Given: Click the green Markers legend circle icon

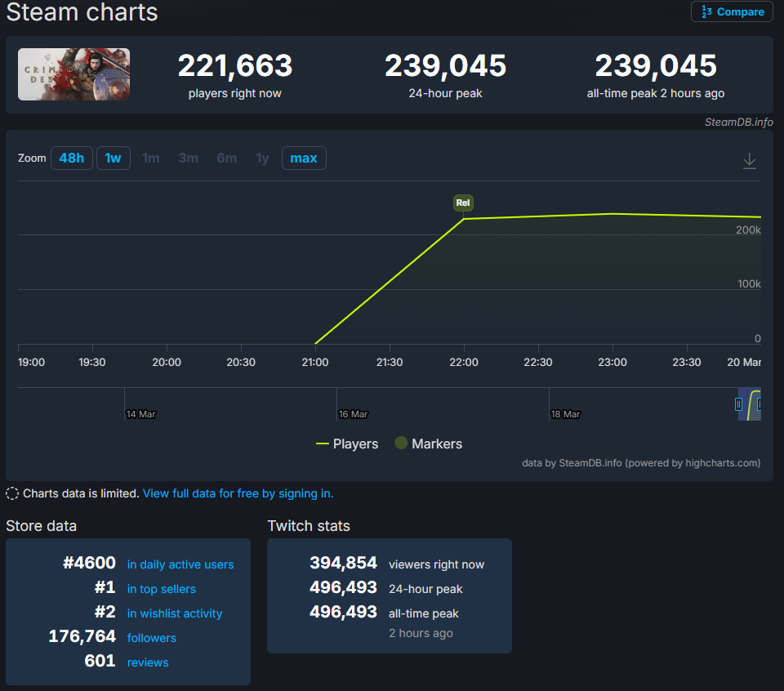Looking at the screenshot, I should click(x=401, y=443).
